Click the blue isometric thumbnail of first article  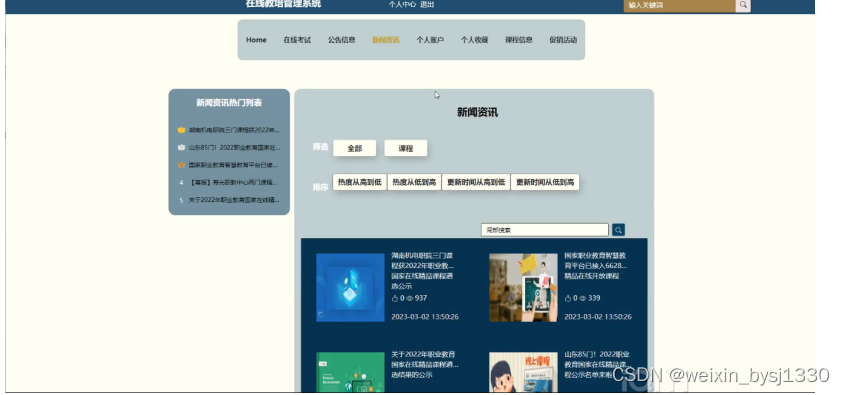click(x=350, y=288)
